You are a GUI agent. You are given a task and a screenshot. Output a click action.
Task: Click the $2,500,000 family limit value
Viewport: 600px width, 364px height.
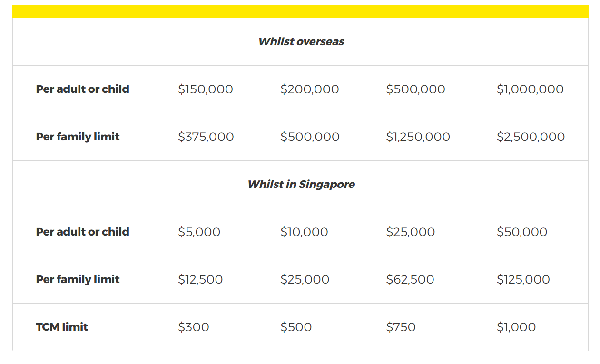531,137
